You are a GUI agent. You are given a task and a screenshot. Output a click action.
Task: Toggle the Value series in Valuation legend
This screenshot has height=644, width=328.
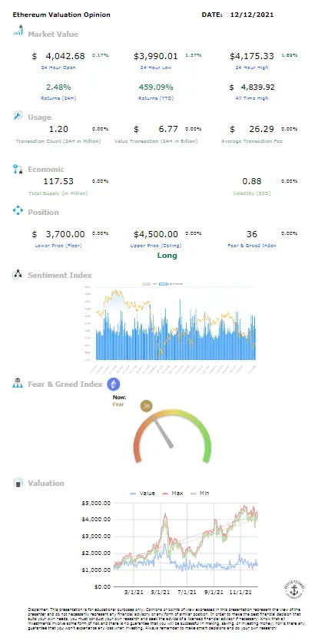pyautogui.click(x=142, y=493)
